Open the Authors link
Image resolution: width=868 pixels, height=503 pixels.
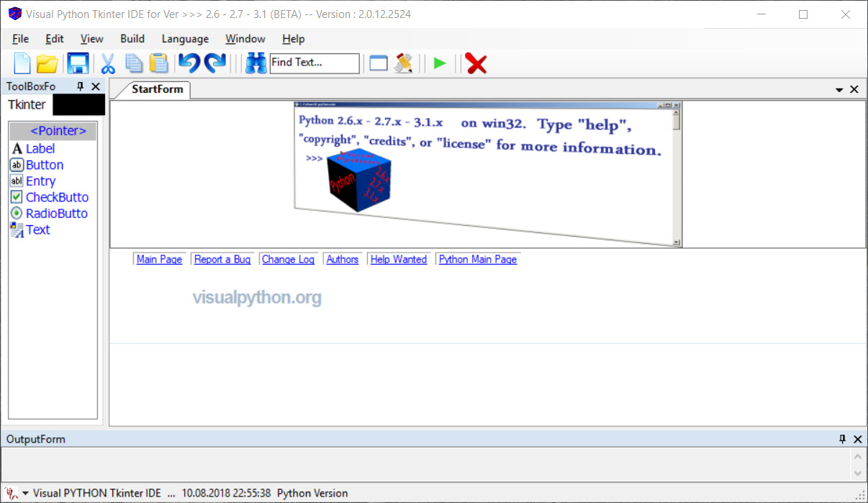343,259
